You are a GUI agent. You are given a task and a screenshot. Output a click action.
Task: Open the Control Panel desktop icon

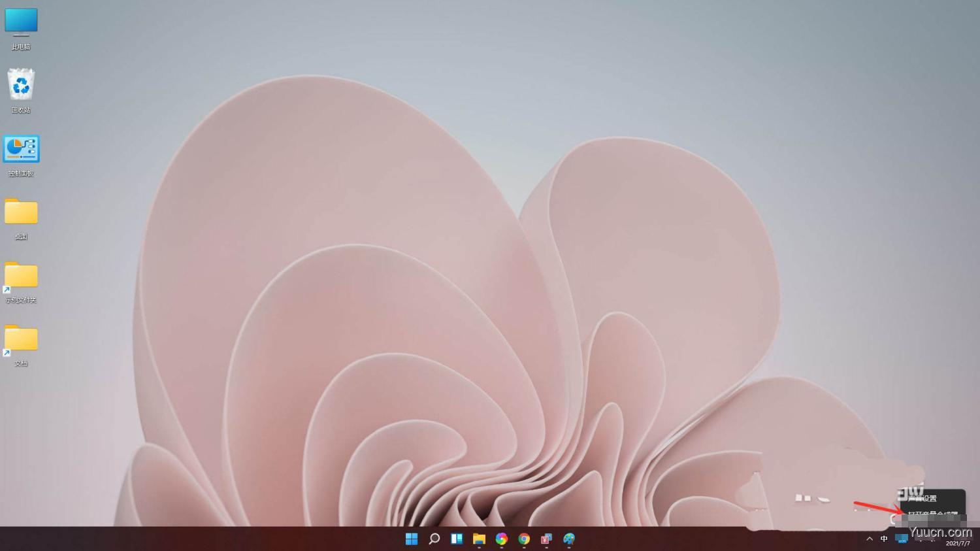coord(21,156)
